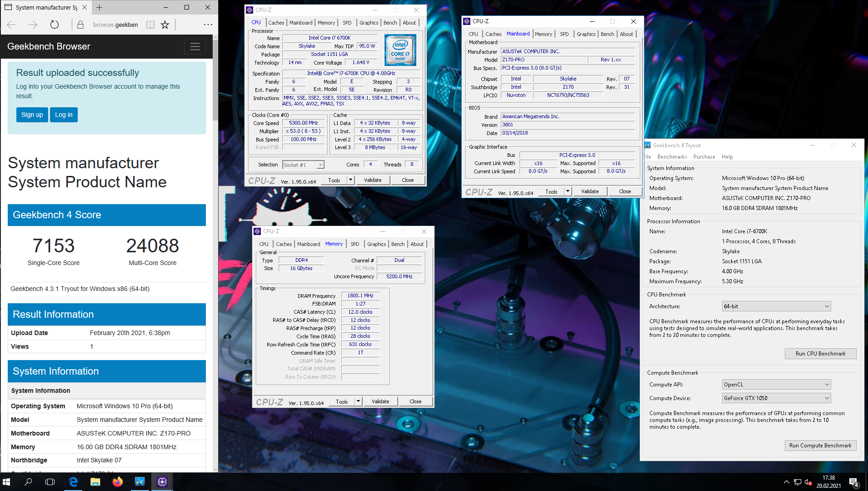Image resolution: width=868 pixels, height=491 pixels.
Task: Click the network tray icon
Action: [x=798, y=482]
